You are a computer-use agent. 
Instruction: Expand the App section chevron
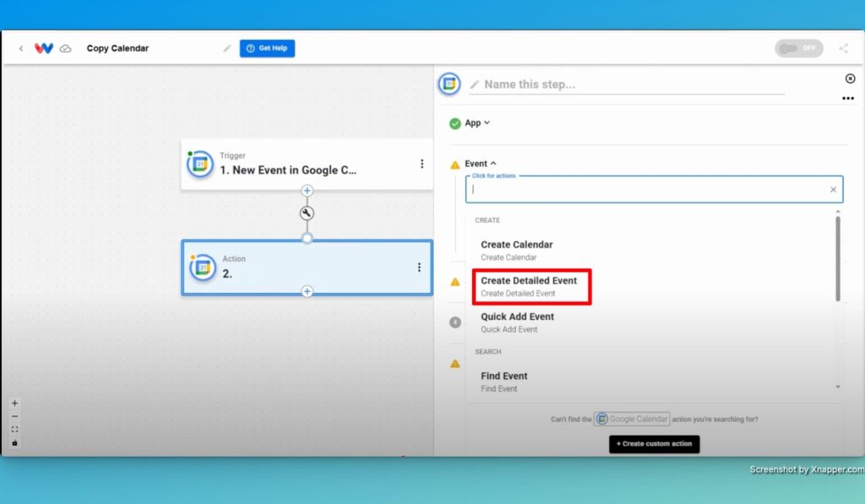coord(487,122)
